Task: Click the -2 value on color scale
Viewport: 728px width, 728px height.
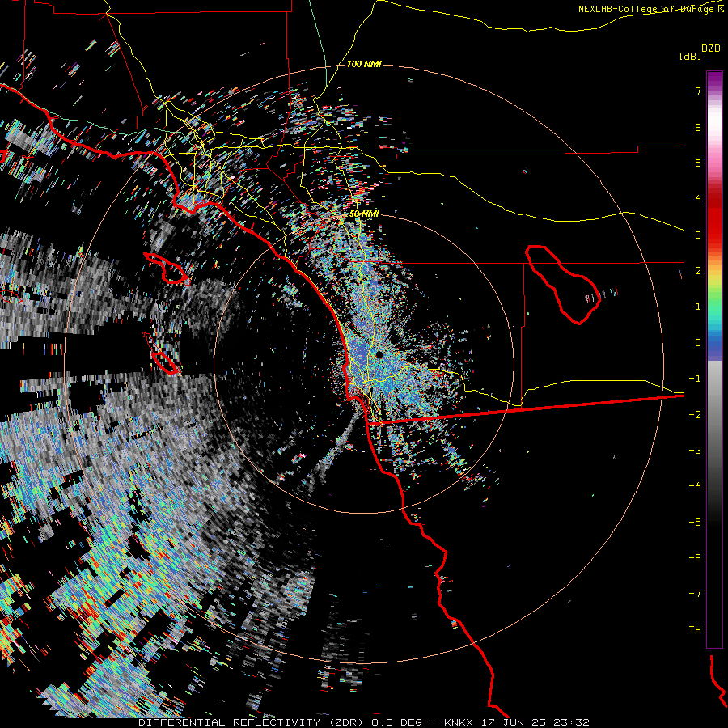Action: coord(695,414)
